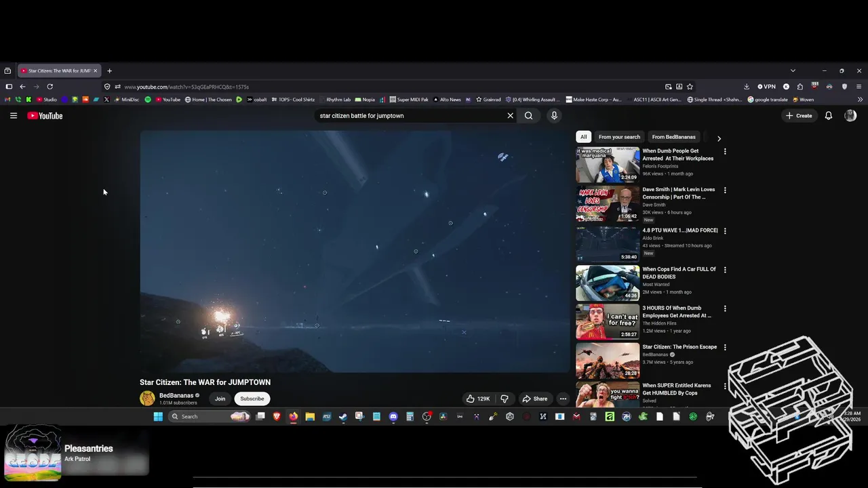868x488 pixels.
Task: Open the Alto News bookmark
Action: click(x=447, y=100)
